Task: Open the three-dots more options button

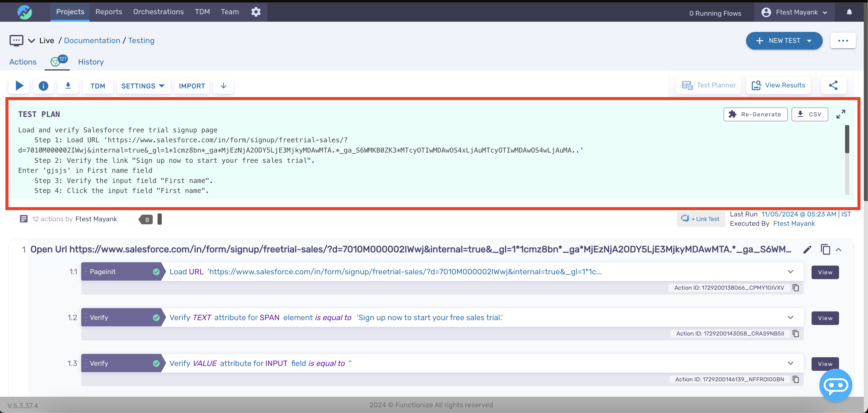Action: [843, 40]
